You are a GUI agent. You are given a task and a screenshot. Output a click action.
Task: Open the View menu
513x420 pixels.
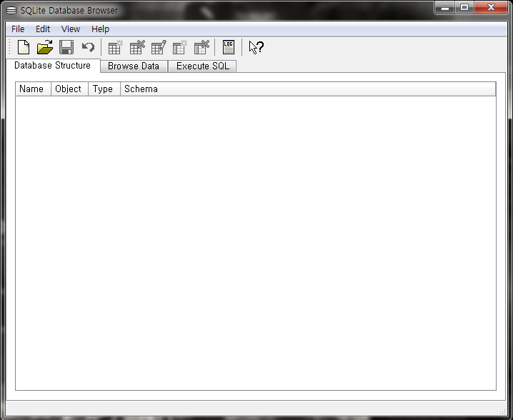click(x=71, y=29)
